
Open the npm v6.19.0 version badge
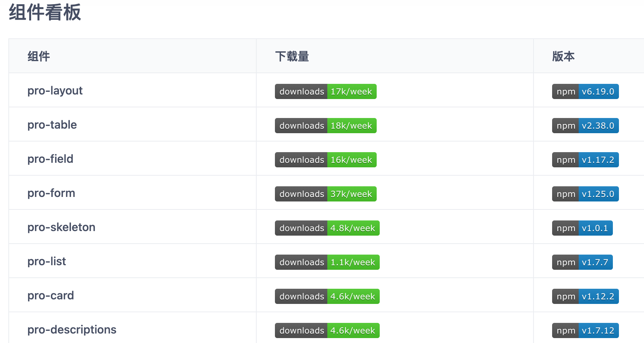tap(586, 91)
